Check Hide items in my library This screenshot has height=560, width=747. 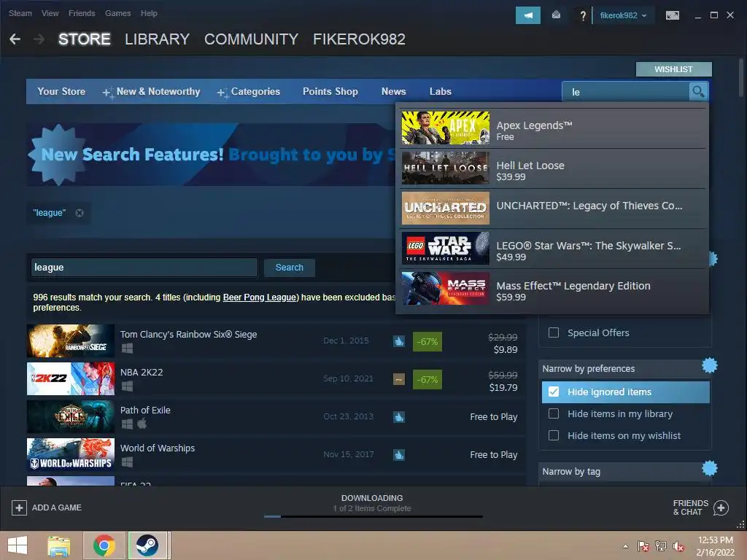(x=554, y=413)
